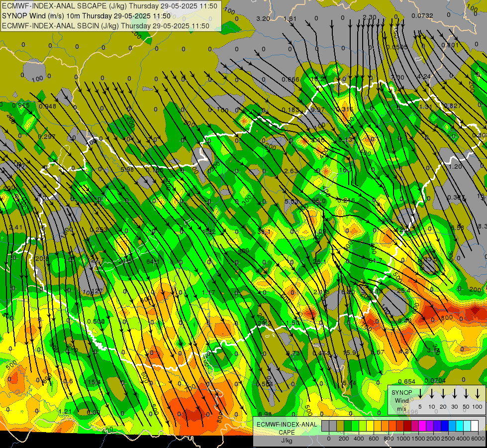The image size is (487, 448).
Task: Click the colorbar tick label 1000
Action: pyautogui.click(x=403, y=439)
